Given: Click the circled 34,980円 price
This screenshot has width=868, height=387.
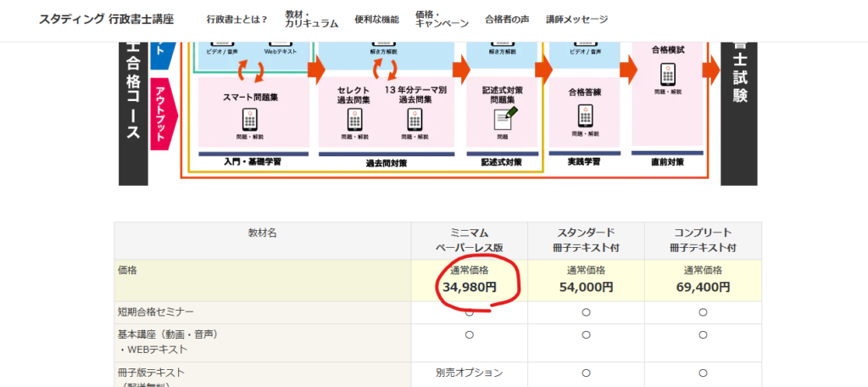Looking at the screenshot, I should [469, 288].
